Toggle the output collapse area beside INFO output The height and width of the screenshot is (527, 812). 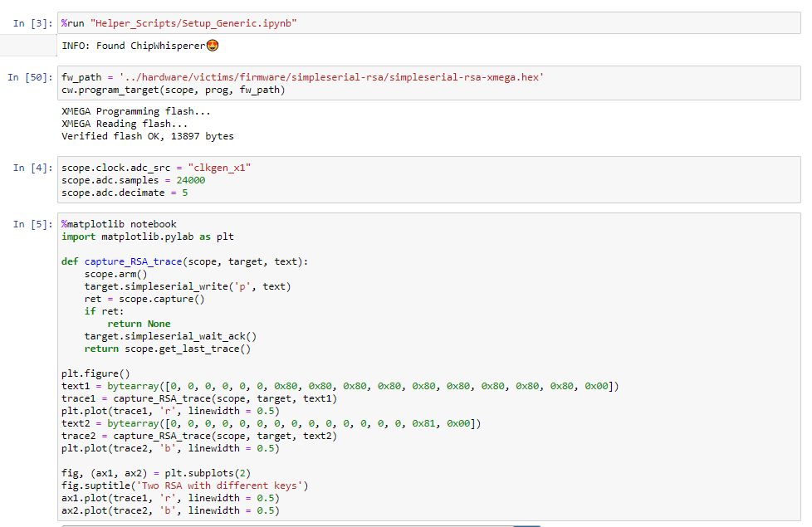coord(28,46)
